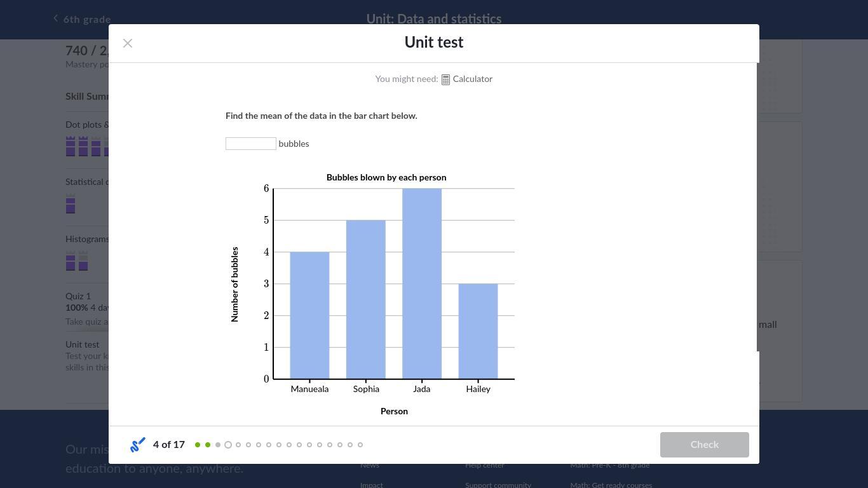Click the 'Manueala' axis label
The image size is (868, 488).
[310, 390]
